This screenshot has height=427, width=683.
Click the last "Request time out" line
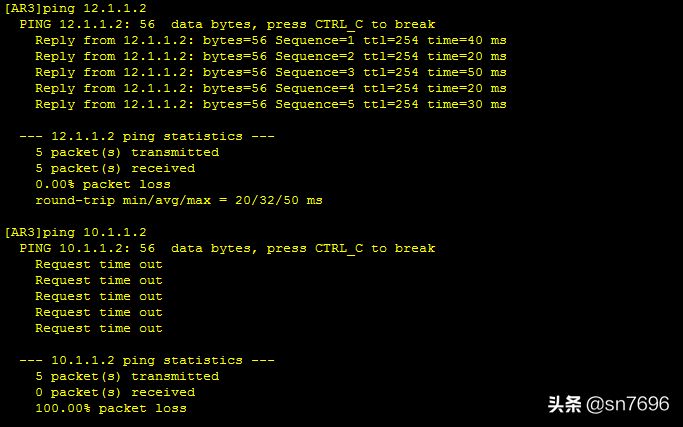click(x=99, y=329)
